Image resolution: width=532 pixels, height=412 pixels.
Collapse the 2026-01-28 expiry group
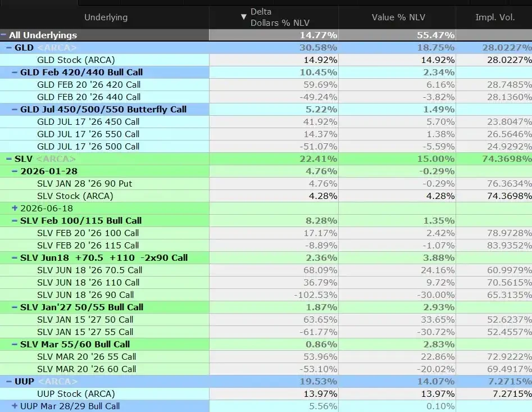[15, 171]
